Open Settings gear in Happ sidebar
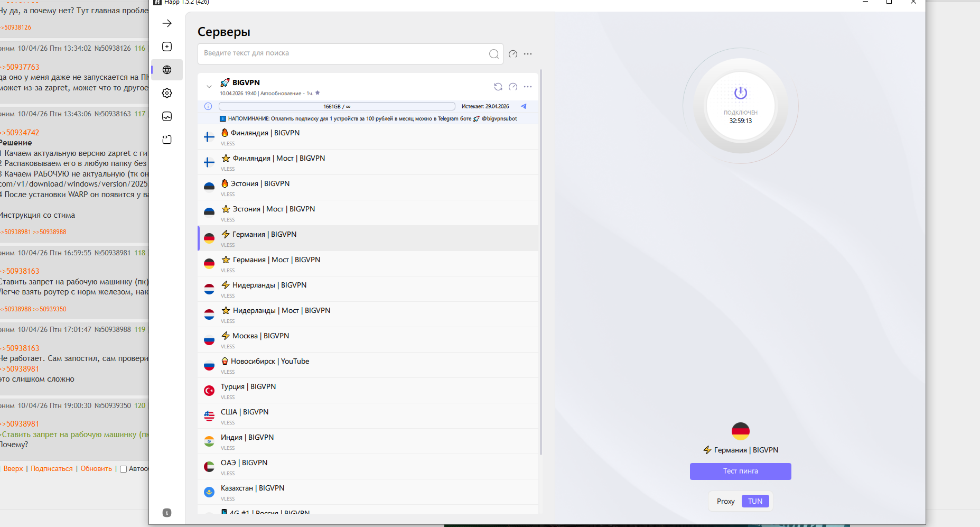This screenshot has width=980, height=527. coord(167,93)
